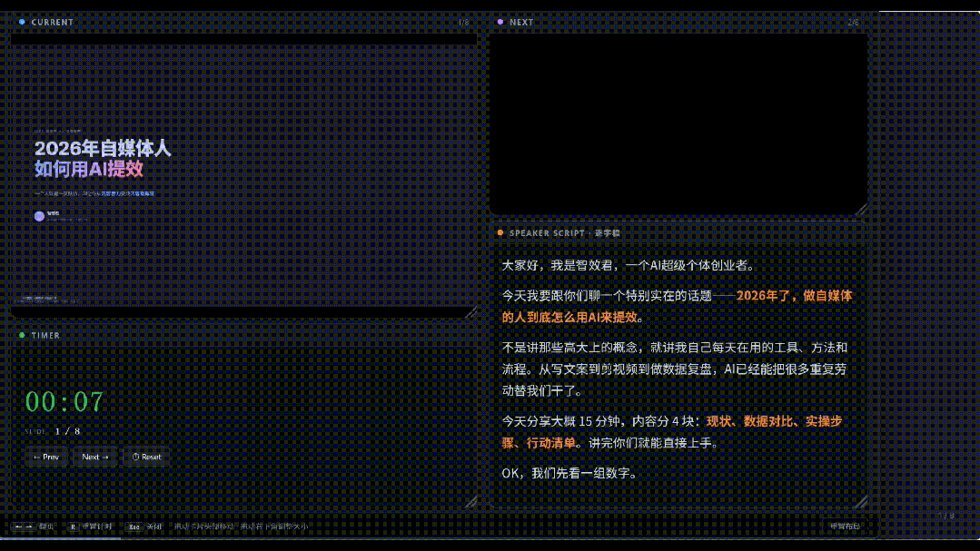980x551 pixels.
Task: Click the slide counter '1 / 8' in Timer
Action: pos(67,431)
